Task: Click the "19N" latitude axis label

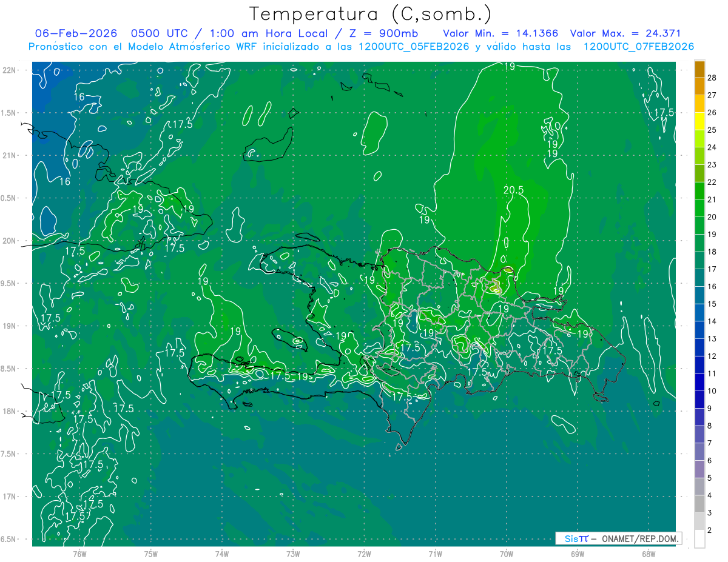Action: click(10, 326)
